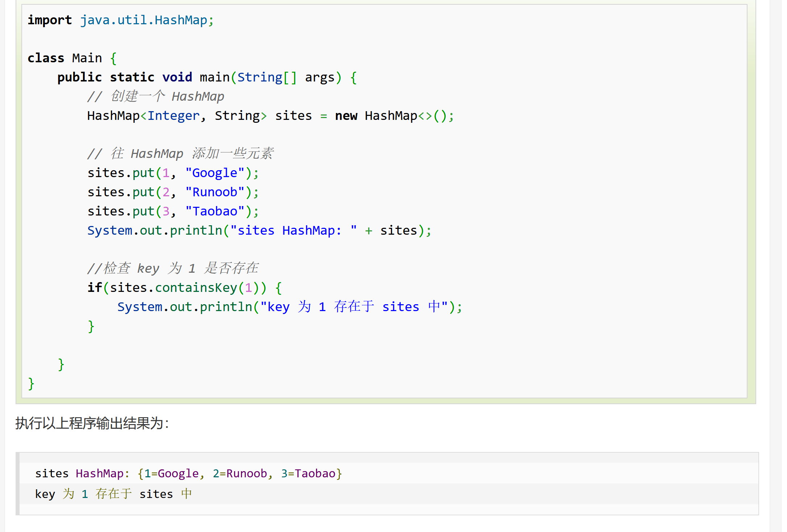Click the new keyword before HashMap<>()

[346, 116]
